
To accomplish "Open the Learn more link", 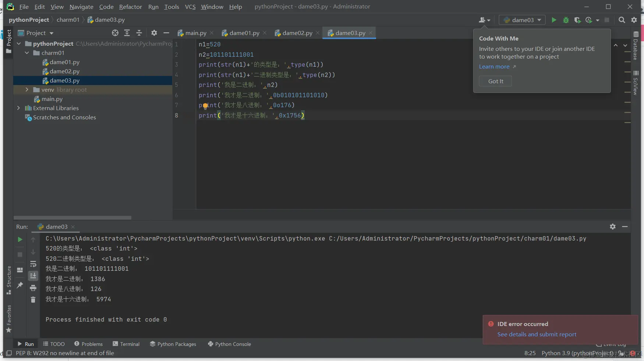I will pyautogui.click(x=494, y=67).
